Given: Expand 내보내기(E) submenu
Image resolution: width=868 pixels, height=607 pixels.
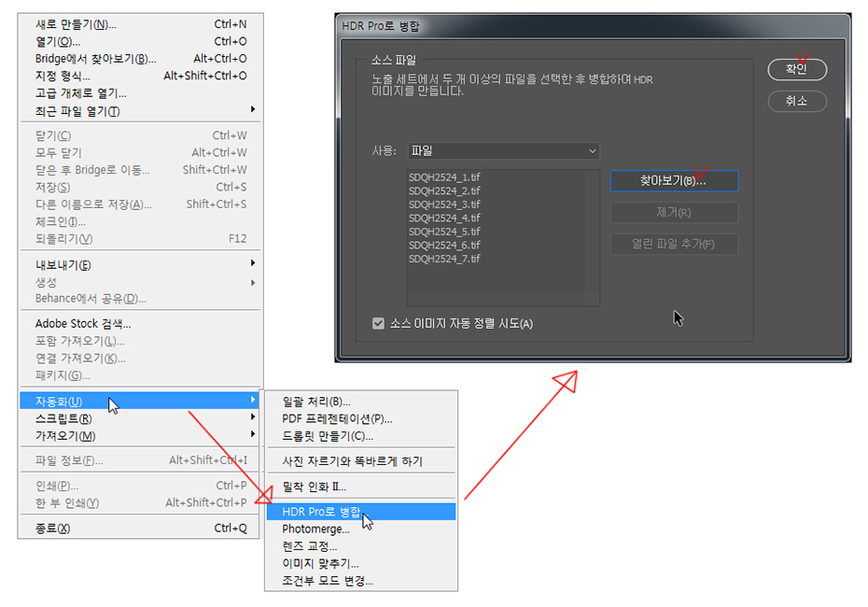Looking at the screenshot, I should click(x=141, y=264).
